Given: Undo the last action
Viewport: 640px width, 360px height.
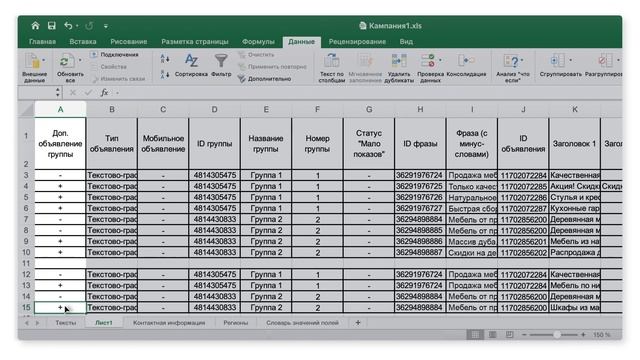Looking at the screenshot, I should click(x=68, y=26).
